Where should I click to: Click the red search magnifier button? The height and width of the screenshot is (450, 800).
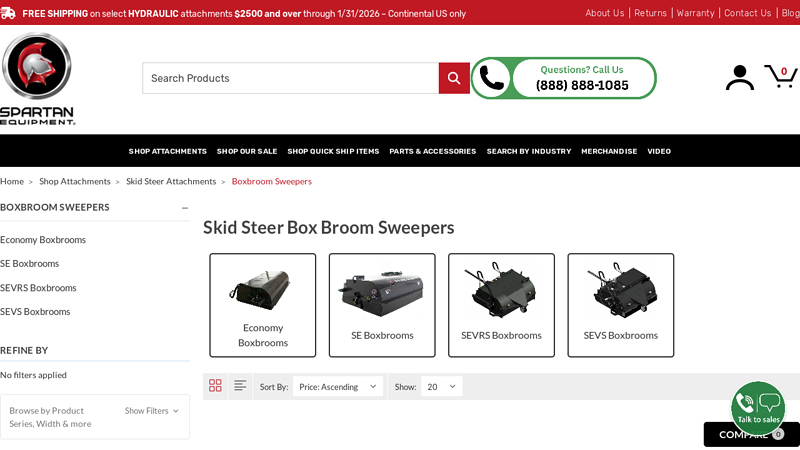[x=454, y=78]
